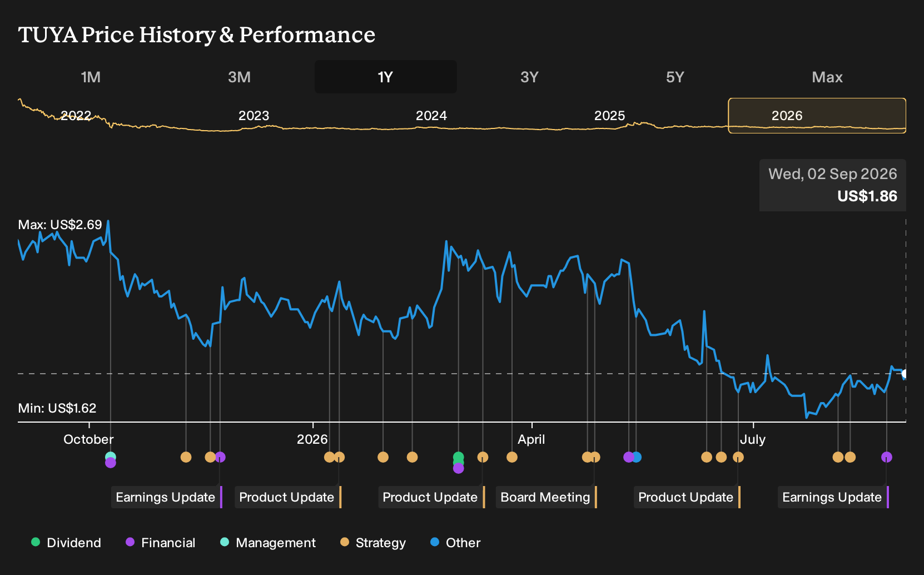Click the October axis label
Viewport: 924px width, 575px height.
coord(88,439)
